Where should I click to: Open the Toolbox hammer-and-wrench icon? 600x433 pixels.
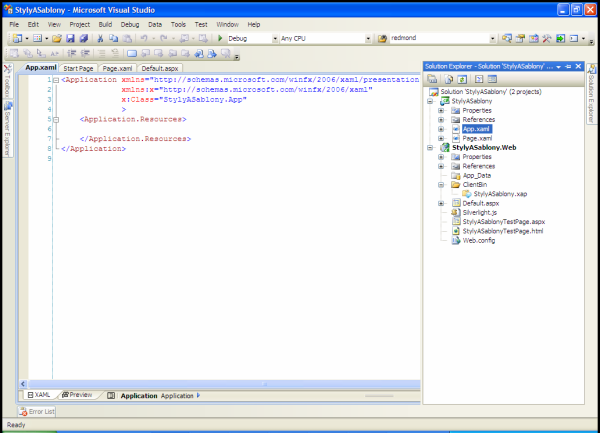(547, 38)
